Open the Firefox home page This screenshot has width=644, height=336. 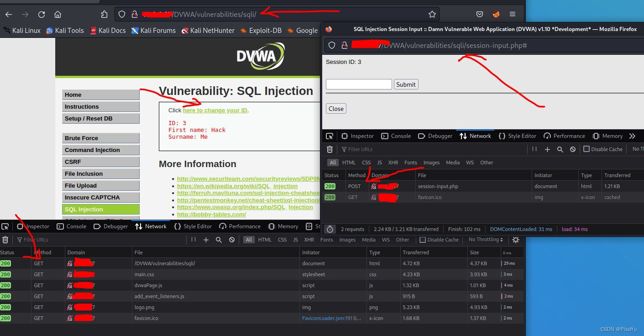pos(58,14)
